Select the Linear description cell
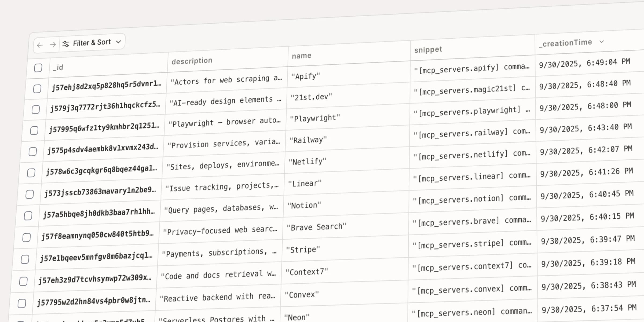Viewport: 644px width, 322px height. point(222,187)
